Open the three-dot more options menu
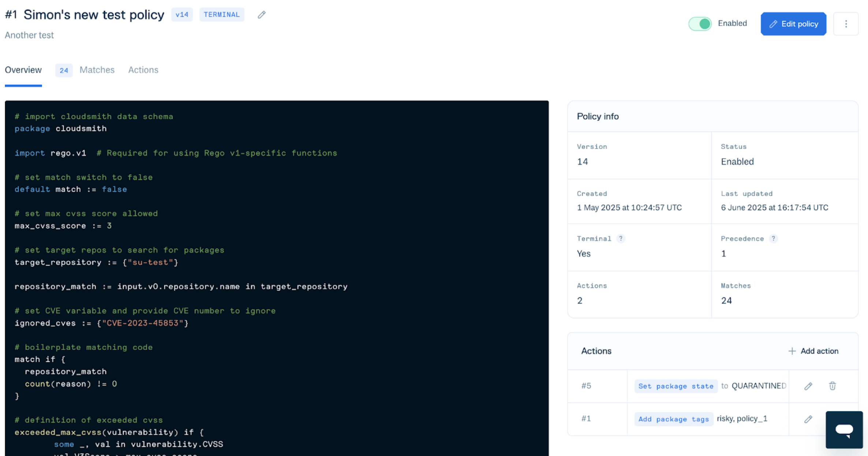The height and width of the screenshot is (456, 868). tap(846, 24)
